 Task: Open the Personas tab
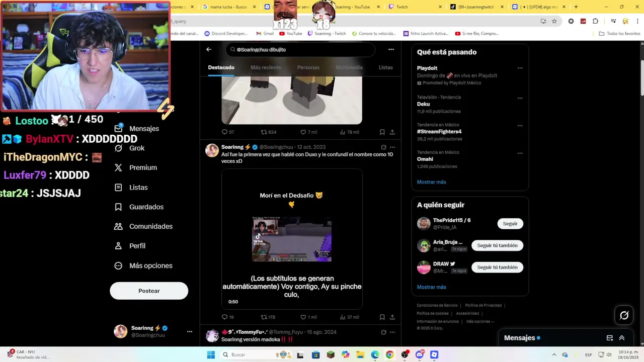(x=308, y=67)
